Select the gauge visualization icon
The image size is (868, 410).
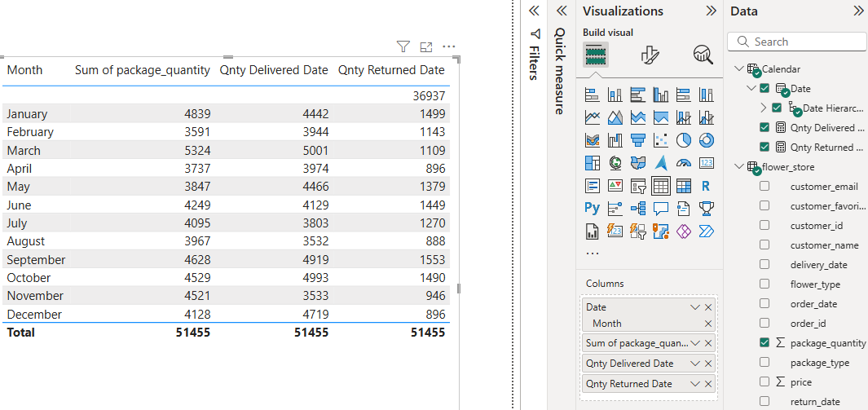(x=683, y=163)
